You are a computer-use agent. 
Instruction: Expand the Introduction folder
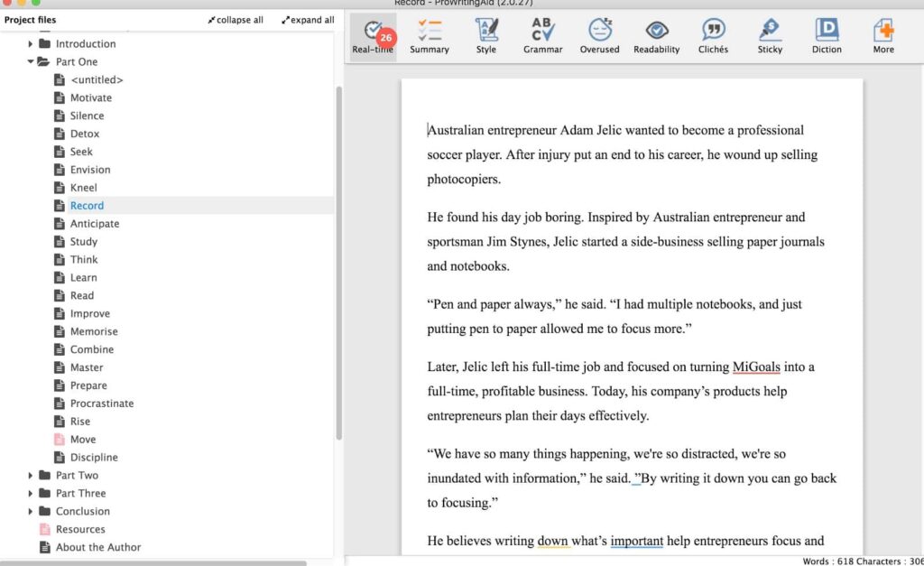(x=31, y=44)
